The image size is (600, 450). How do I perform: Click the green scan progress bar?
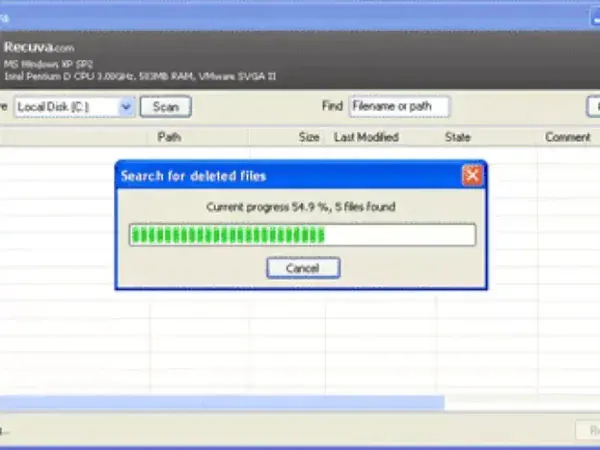[x=302, y=235]
